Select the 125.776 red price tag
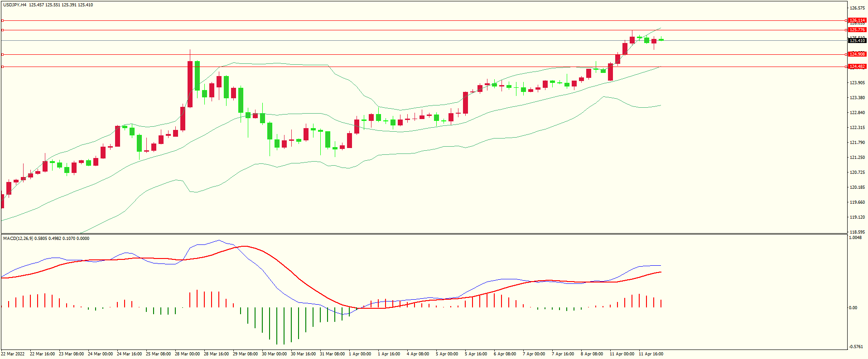 pos(857,30)
